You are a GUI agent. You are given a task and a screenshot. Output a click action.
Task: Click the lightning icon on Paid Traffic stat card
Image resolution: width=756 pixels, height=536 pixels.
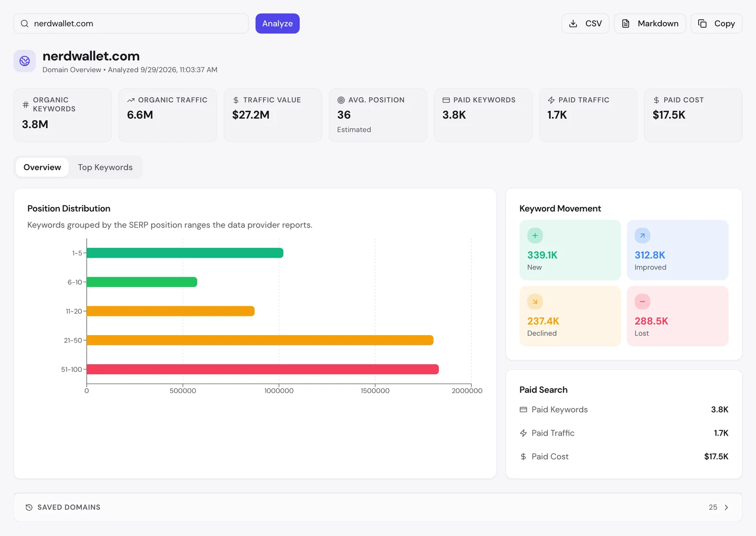pyautogui.click(x=551, y=100)
